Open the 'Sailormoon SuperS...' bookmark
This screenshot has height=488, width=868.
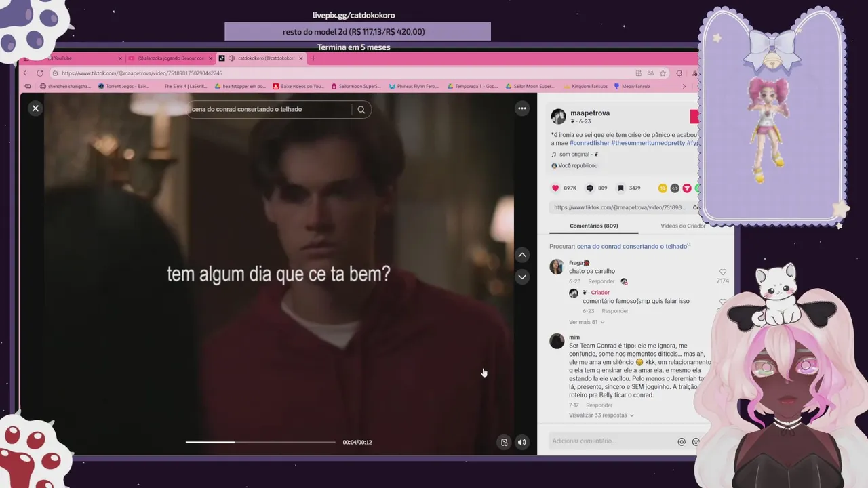(x=356, y=87)
